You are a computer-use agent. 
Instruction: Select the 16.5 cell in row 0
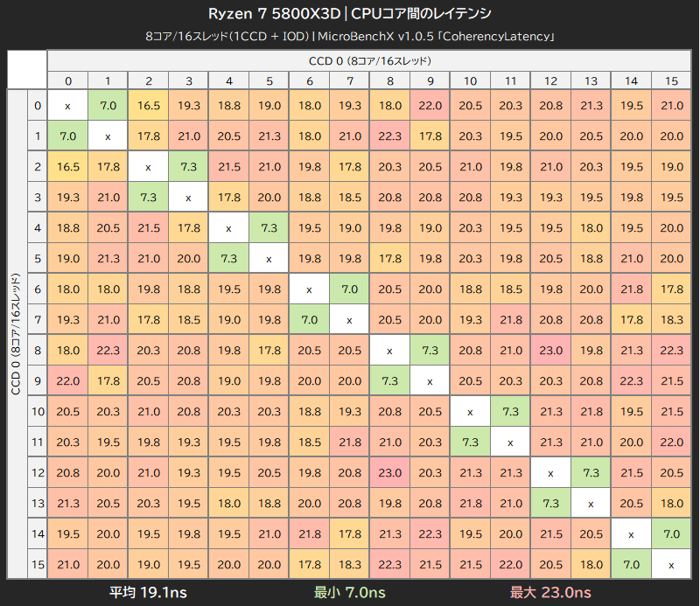(x=148, y=106)
